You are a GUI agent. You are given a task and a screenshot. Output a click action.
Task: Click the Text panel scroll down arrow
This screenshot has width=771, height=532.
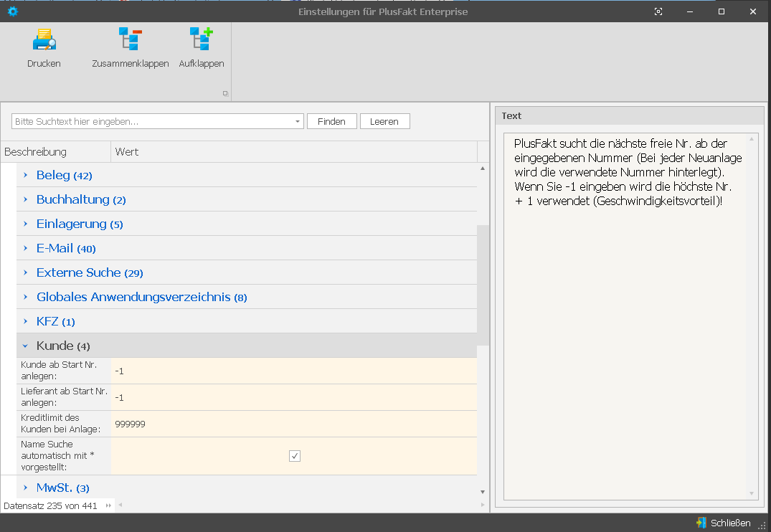(x=752, y=493)
